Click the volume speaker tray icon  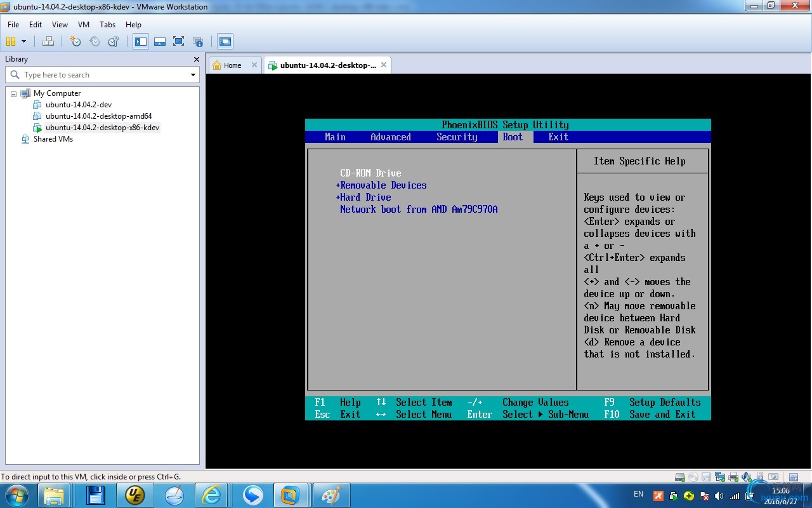[x=719, y=496]
